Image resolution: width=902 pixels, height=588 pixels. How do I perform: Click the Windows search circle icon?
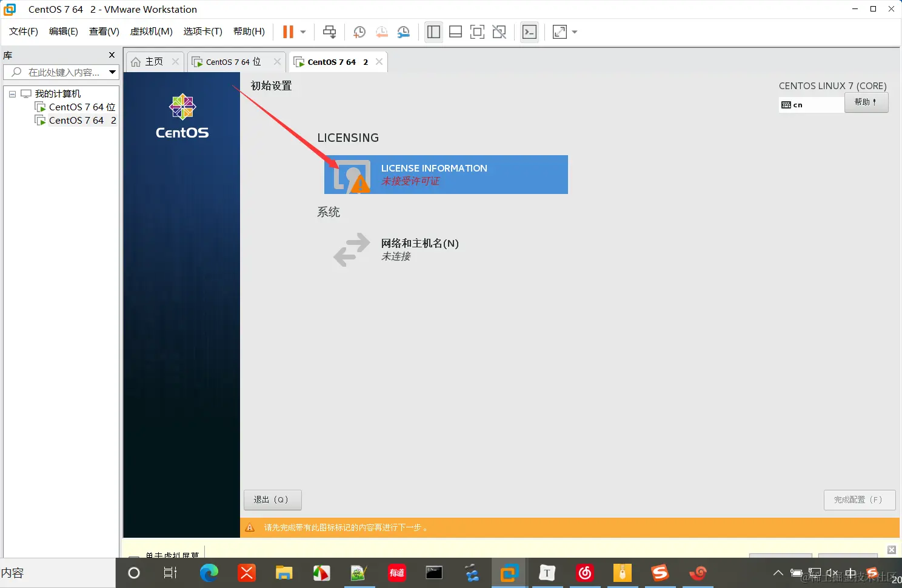tap(134, 573)
